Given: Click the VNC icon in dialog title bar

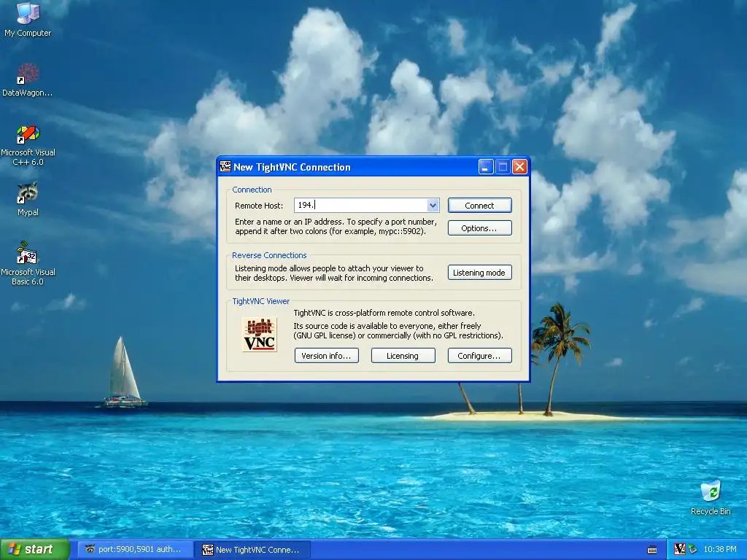Looking at the screenshot, I should (x=225, y=167).
